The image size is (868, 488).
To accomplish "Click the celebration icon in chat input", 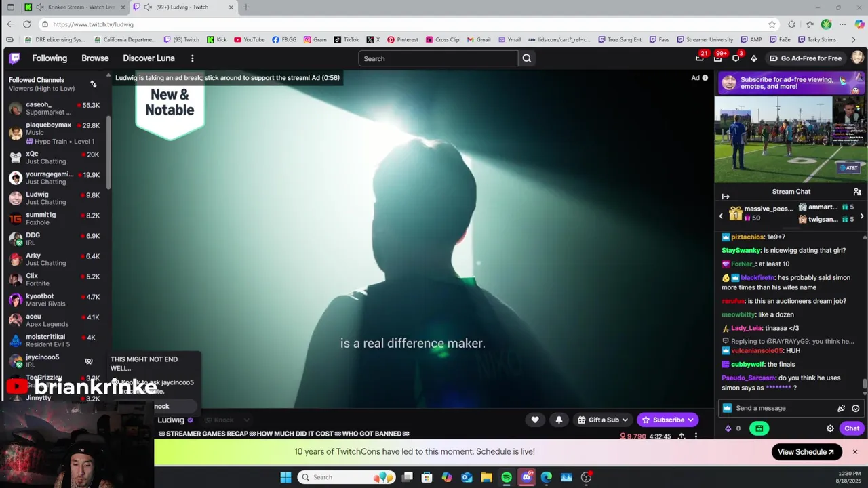I will (x=841, y=408).
